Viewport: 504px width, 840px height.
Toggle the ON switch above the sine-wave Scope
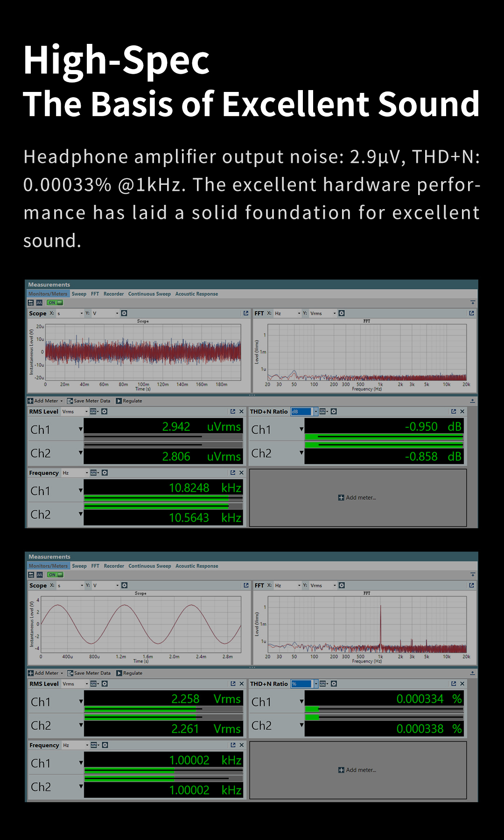point(55,574)
